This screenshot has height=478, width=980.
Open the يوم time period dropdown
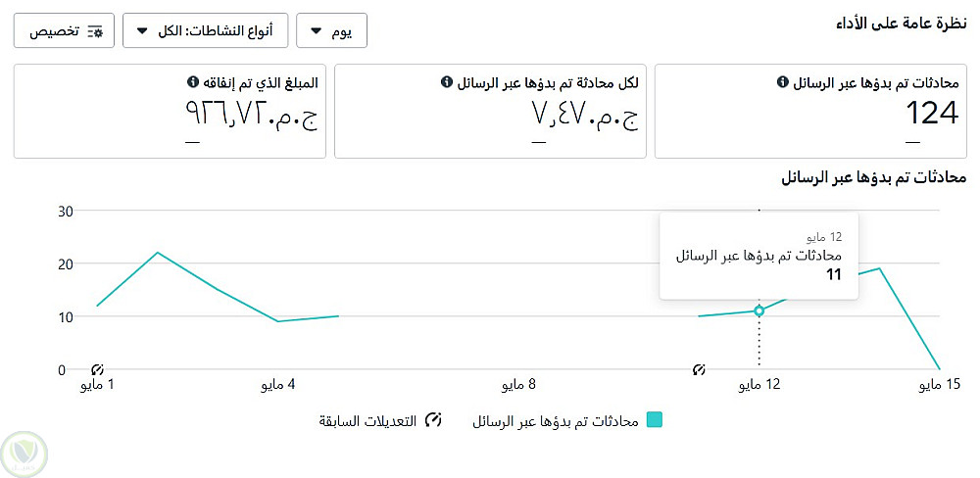(x=331, y=31)
